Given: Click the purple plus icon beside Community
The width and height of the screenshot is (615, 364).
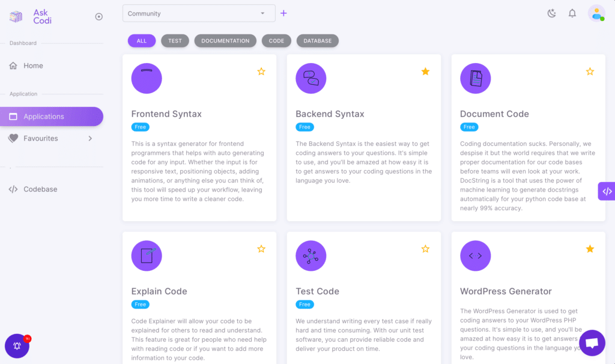Looking at the screenshot, I should pyautogui.click(x=283, y=13).
